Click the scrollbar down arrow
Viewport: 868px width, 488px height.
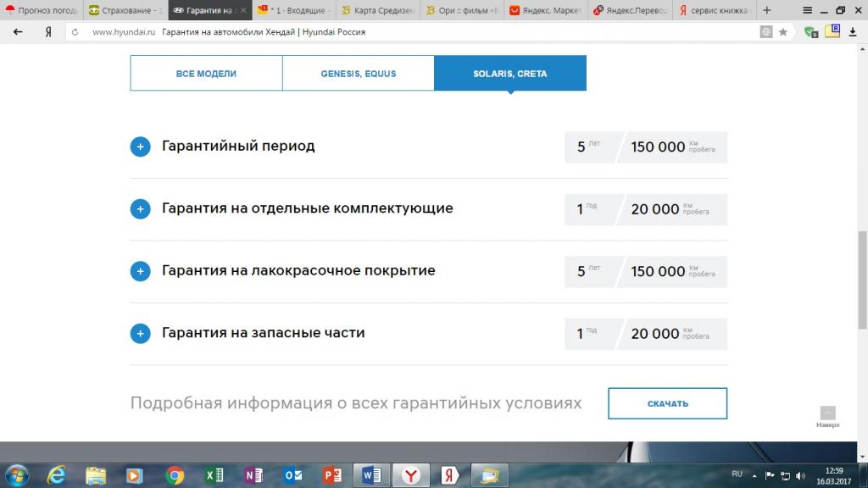coord(862,457)
